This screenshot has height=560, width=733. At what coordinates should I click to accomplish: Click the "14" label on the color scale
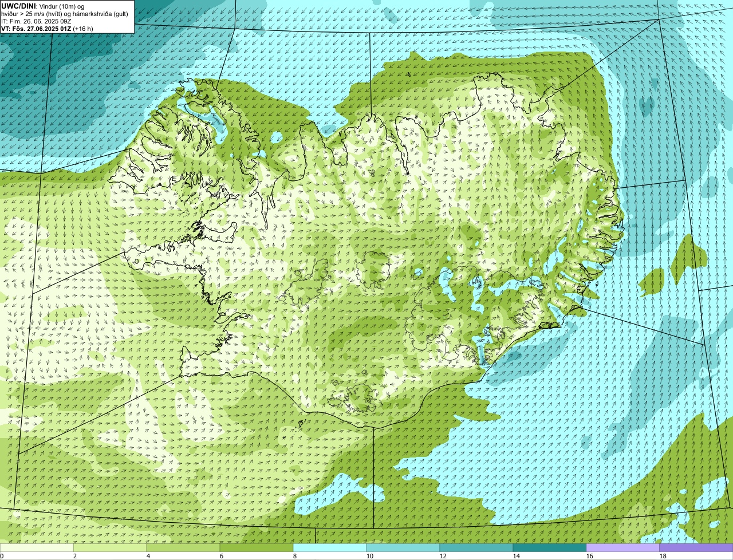point(517,556)
